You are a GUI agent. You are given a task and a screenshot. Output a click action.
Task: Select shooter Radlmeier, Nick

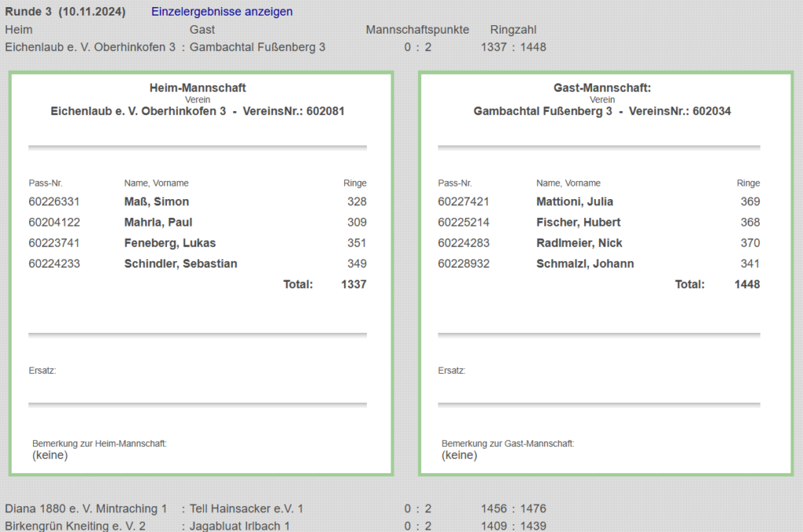pyautogui.click(x=579, y=243)
